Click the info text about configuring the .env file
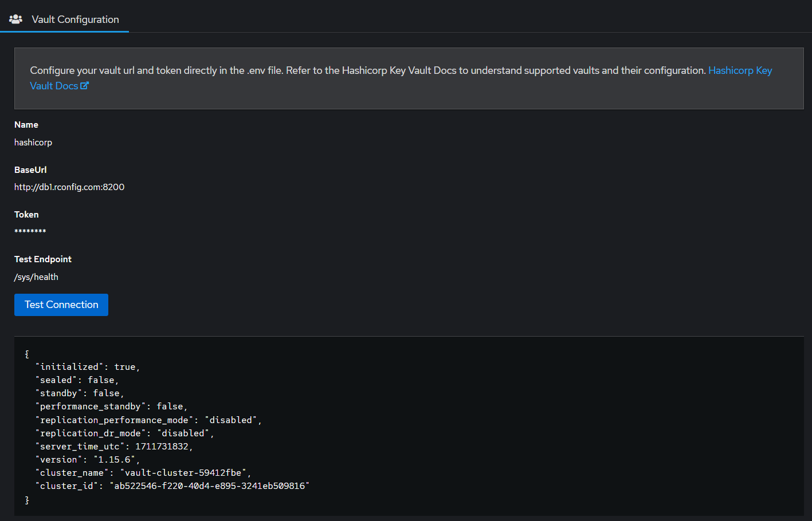Viewport: 812px width, 521px height. [x=368, y=70]
